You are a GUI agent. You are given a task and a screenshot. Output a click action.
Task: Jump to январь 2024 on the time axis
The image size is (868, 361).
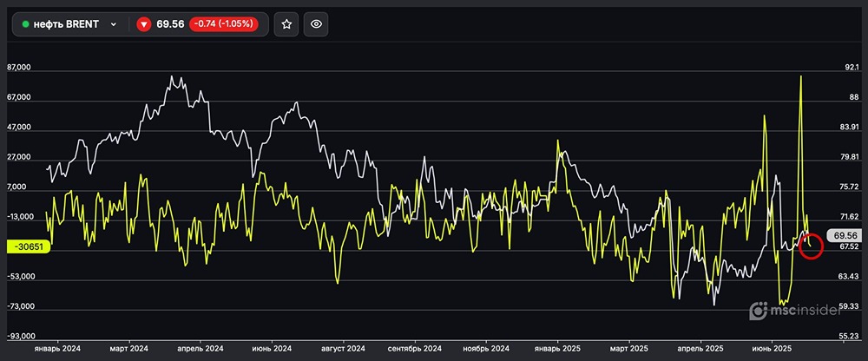pyautogui.click(x=57, y=349)
